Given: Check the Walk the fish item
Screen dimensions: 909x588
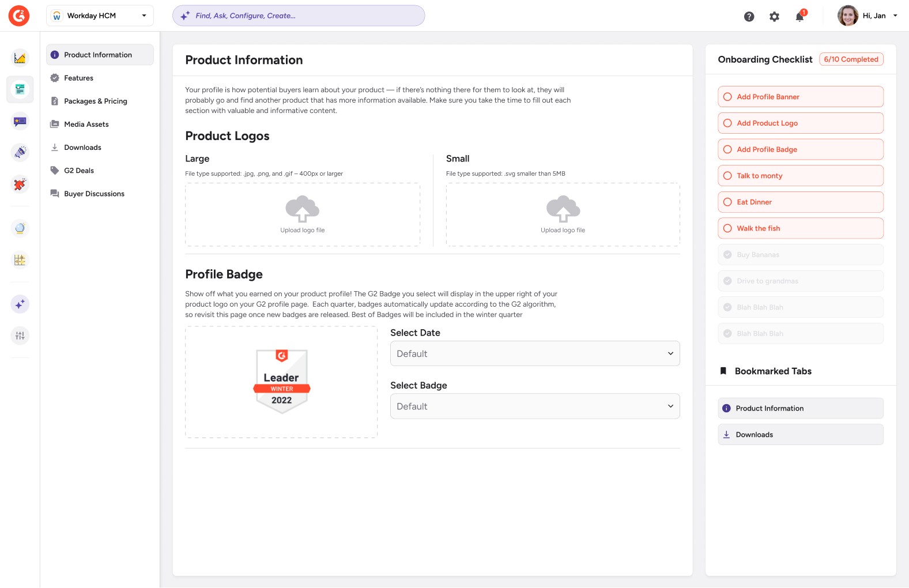Looking at the screenshot, I should (x=727, y=228).
